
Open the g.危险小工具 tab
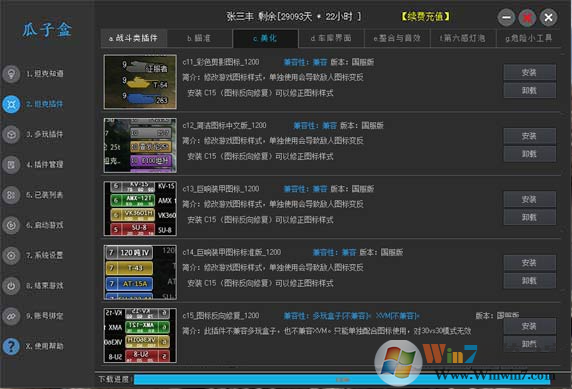[x=529, y=38]
